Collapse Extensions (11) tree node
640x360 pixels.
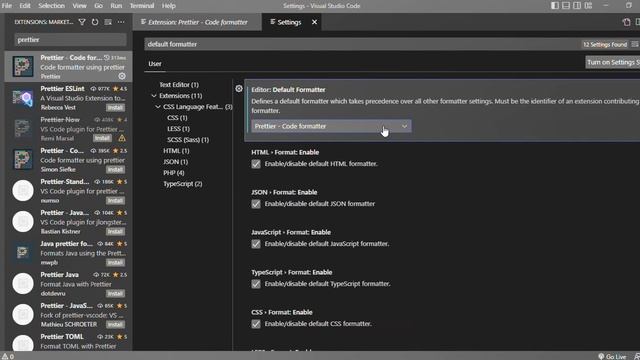tap(154, 96)
